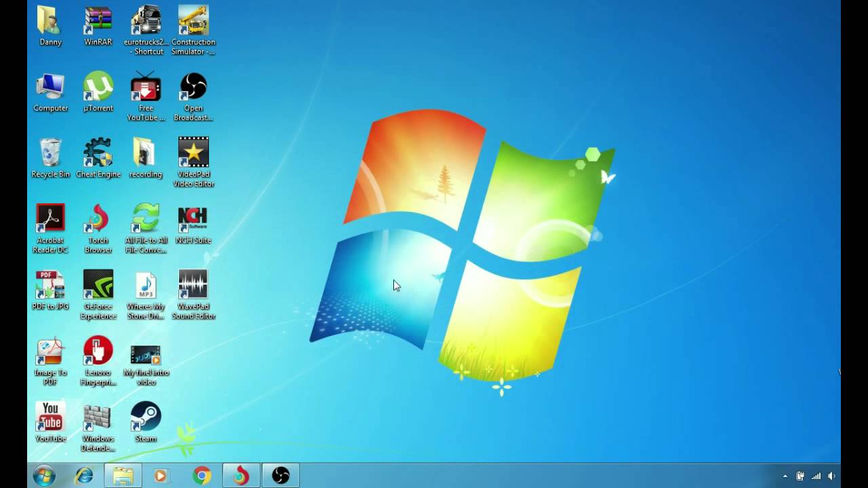Open Windows Explorer from the taskbar
This screenshot has height=488, width=868.
pyautogui.click(x=123, y=476)
